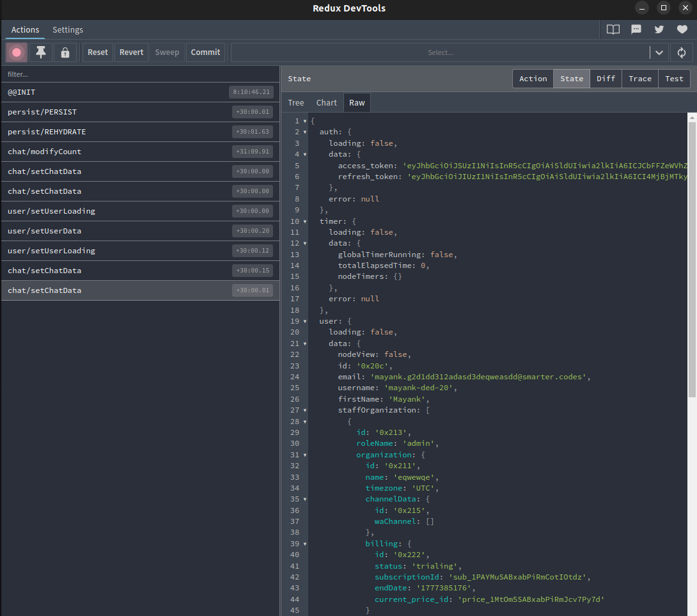
Task: Collapse the timer object fold arrow
Action: click(305, 221)
